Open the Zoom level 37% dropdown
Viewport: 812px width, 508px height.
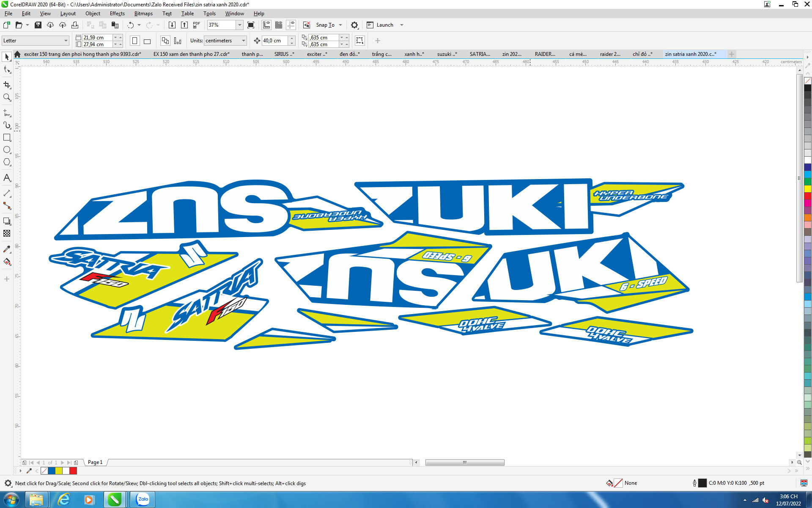239,25
